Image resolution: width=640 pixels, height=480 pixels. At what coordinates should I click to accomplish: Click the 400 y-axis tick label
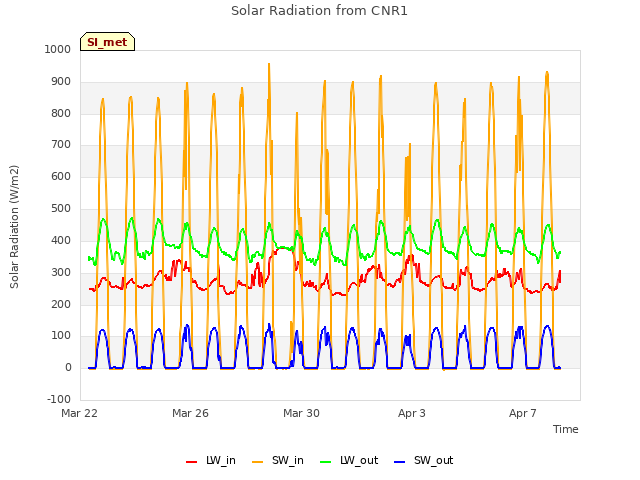pos(61,240)
